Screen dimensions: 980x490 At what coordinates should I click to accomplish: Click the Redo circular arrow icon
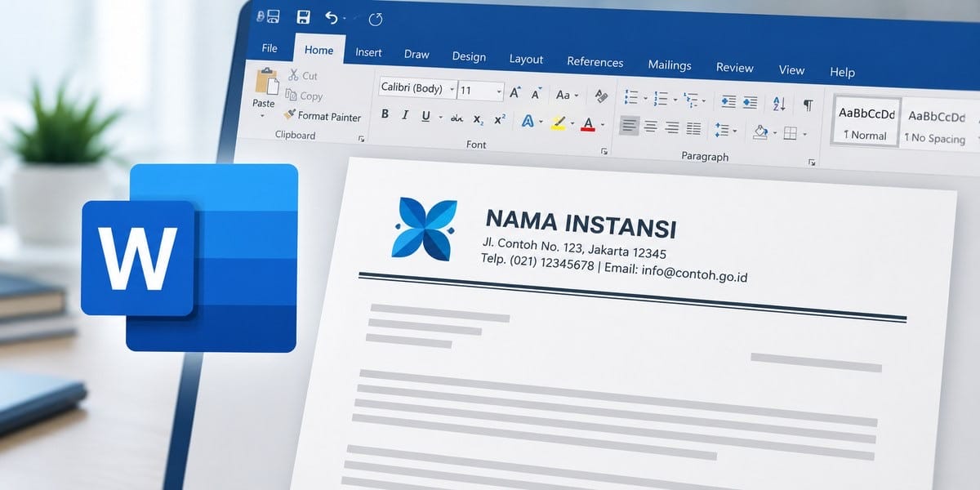(x=376, y=18)
